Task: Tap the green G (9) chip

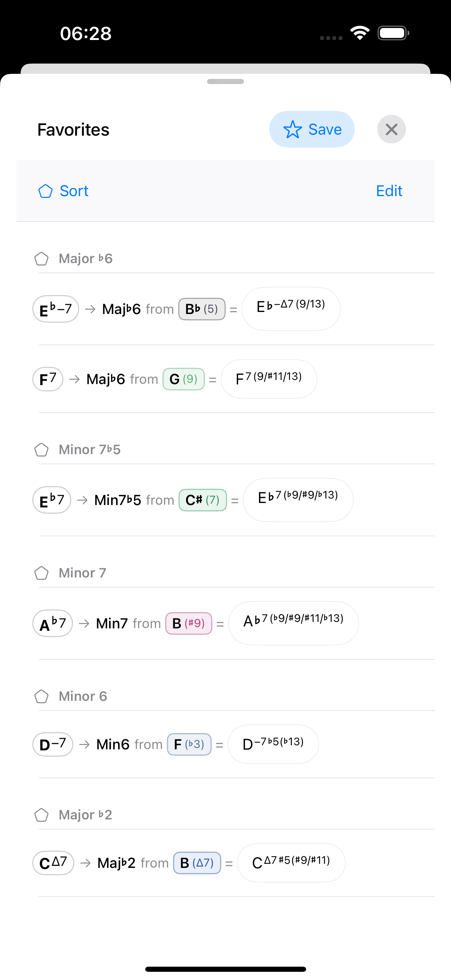Action: click(x=184, y=379)
